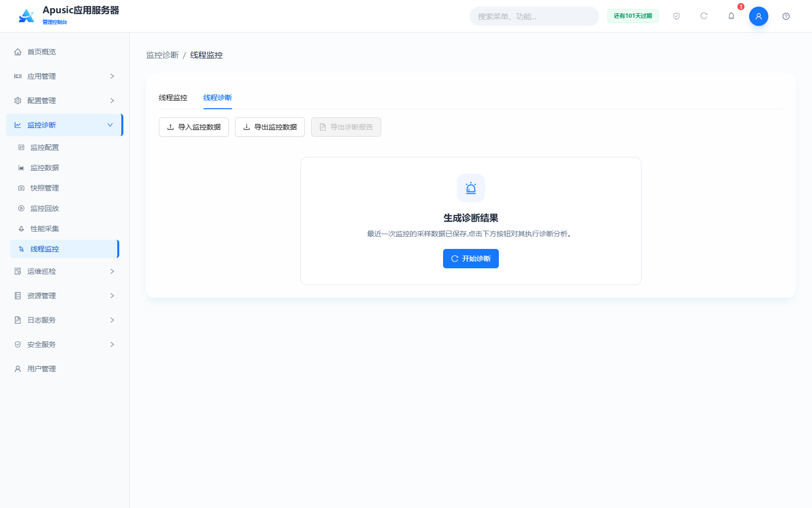This screenshot has width=812, height=508.
Task: Open 日志服务 sidebar label
Action: pyautogui.click(x=42, y=320)
